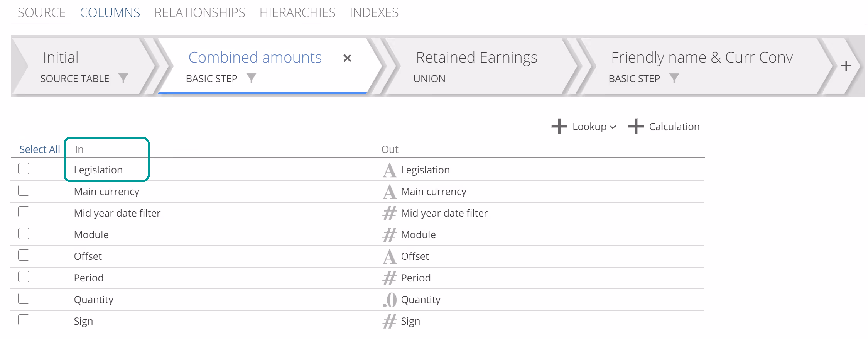Screen dimensions: 868x339
Task: Click the filter icon on Combined amounts step
Action: (251, 78)
